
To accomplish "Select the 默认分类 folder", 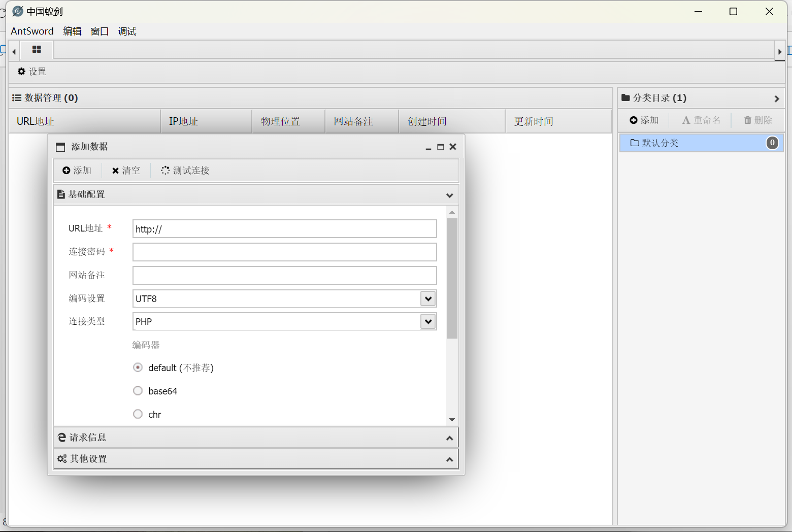I will [x=701, y=143].
